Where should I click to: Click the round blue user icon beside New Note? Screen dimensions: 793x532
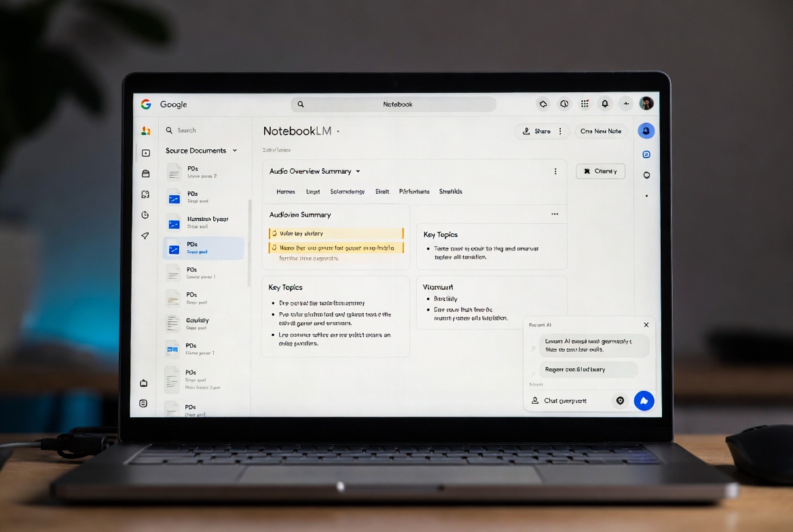[646, 131]
